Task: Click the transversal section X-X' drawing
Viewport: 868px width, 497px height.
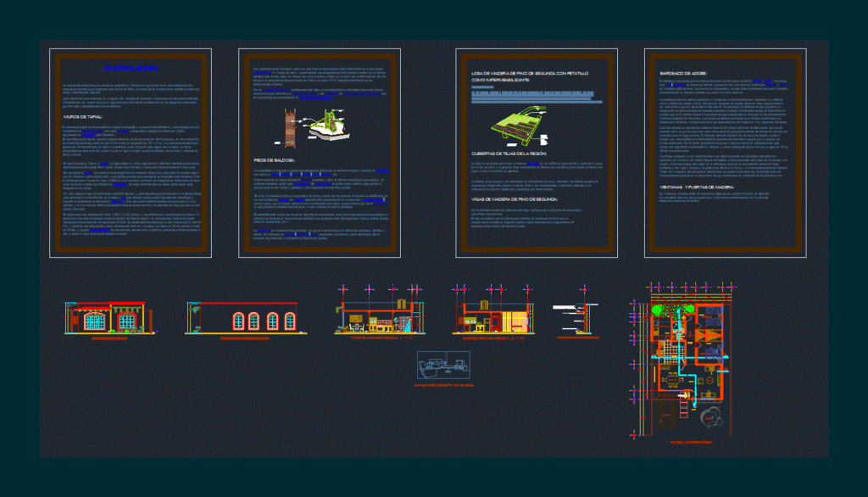Action: pos(493,310)
